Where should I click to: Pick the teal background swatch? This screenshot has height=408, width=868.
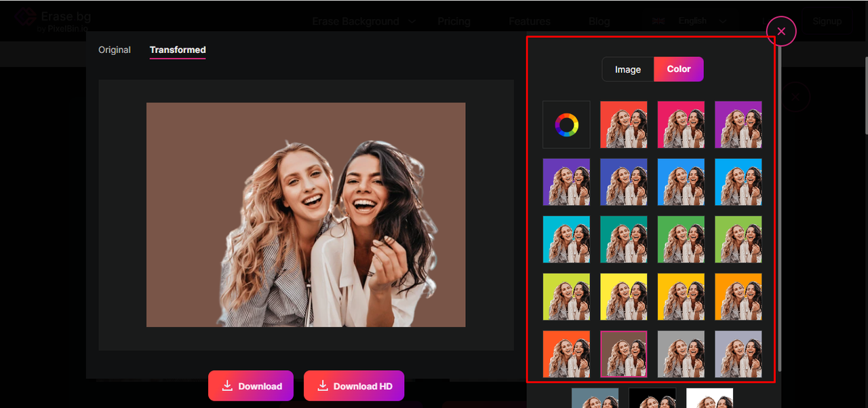pos(624,240)
